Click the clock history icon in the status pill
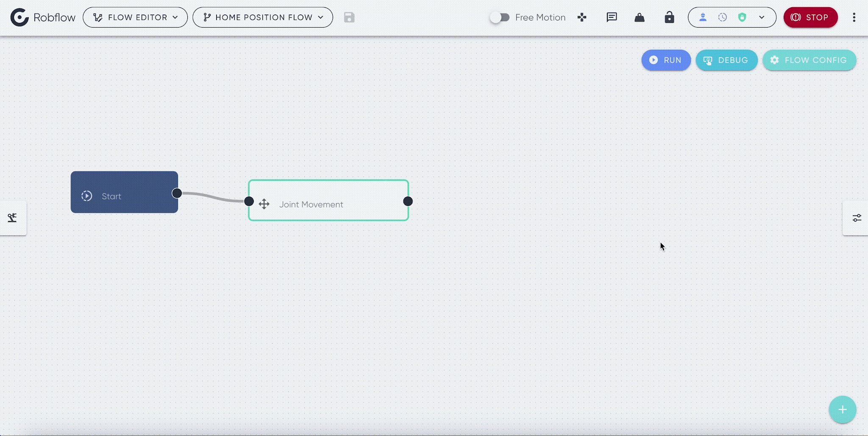868x436 pixels. point(723,17)
